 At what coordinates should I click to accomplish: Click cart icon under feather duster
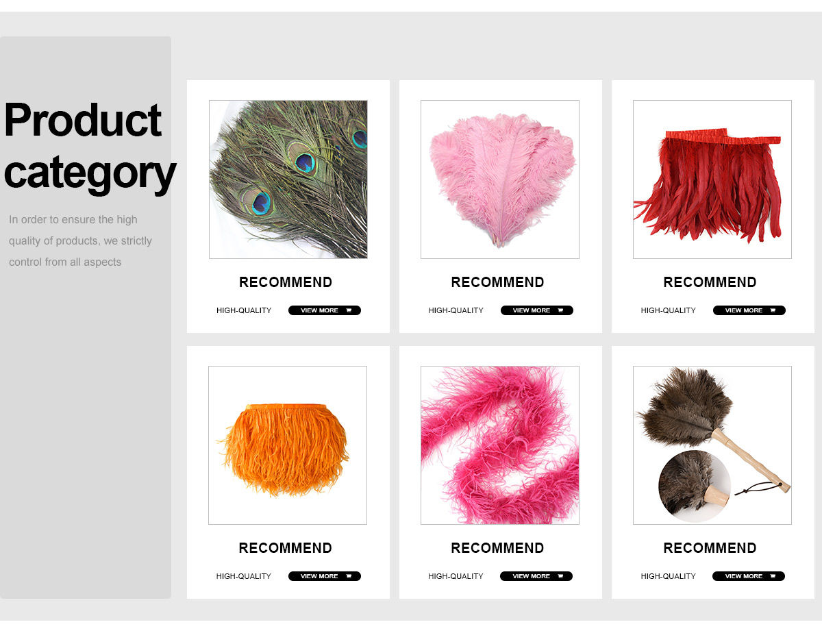click(773, 576)
